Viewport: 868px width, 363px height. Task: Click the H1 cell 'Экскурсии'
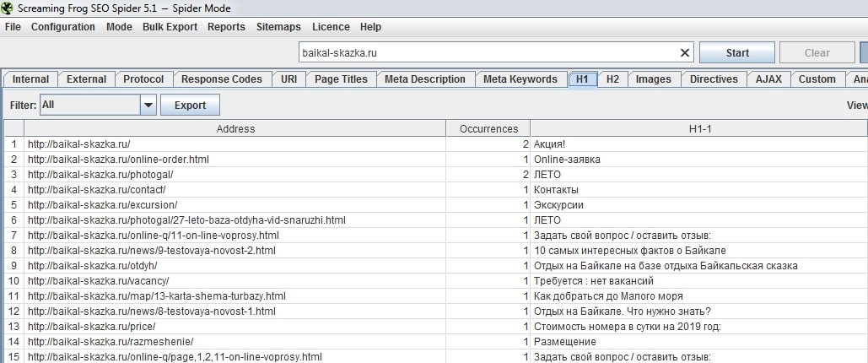pyautogui.click(x=699, y=205)
